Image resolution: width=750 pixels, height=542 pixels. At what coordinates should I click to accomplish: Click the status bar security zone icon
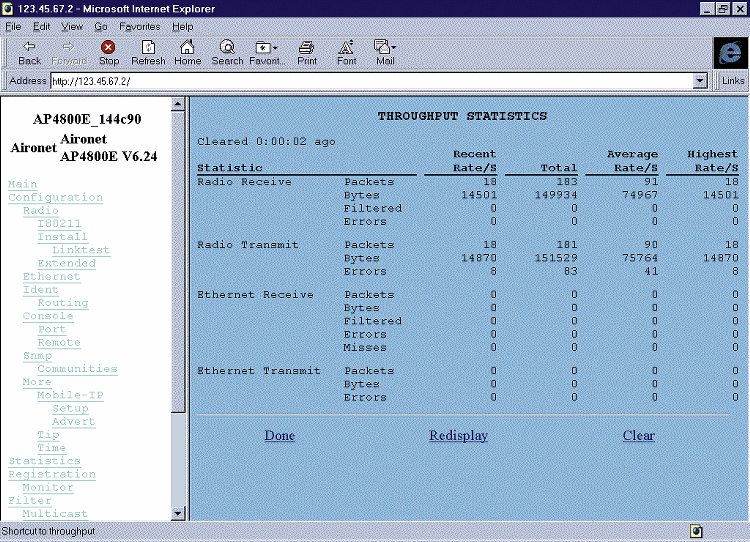tap(696, 531)
